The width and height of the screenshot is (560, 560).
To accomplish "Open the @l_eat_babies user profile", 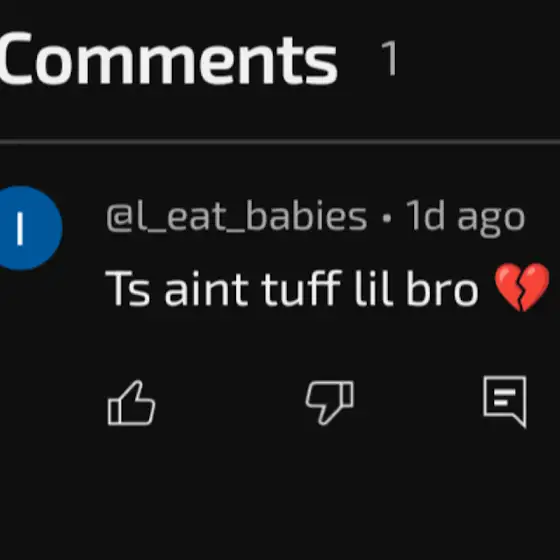I will 236,216.
